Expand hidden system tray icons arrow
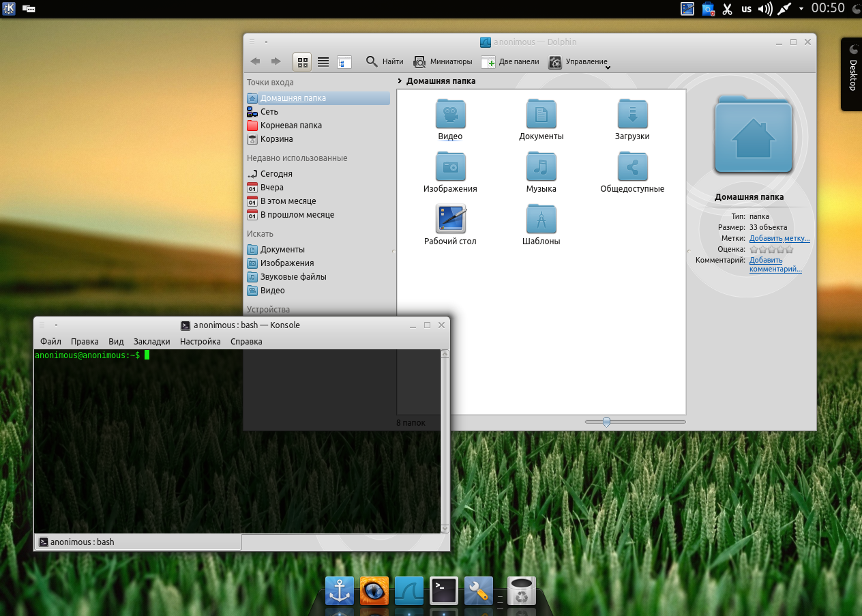Screen dimensions: 862x616 pyautogui.click(x=801, y=9)
